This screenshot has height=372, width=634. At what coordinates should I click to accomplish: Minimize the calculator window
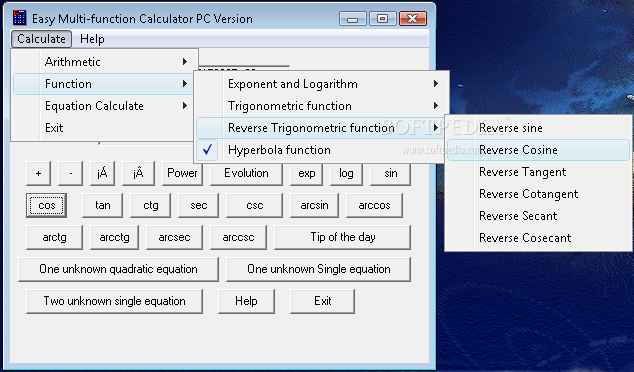(353, 19)
